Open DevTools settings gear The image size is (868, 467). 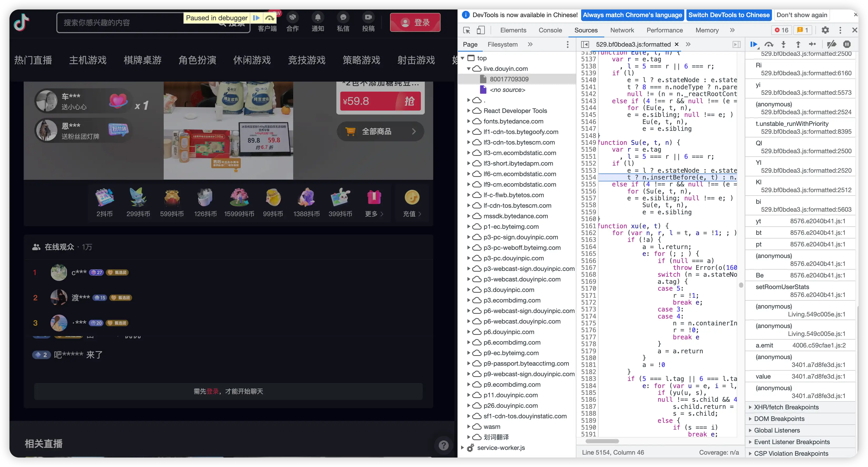(x=825, y=30)
